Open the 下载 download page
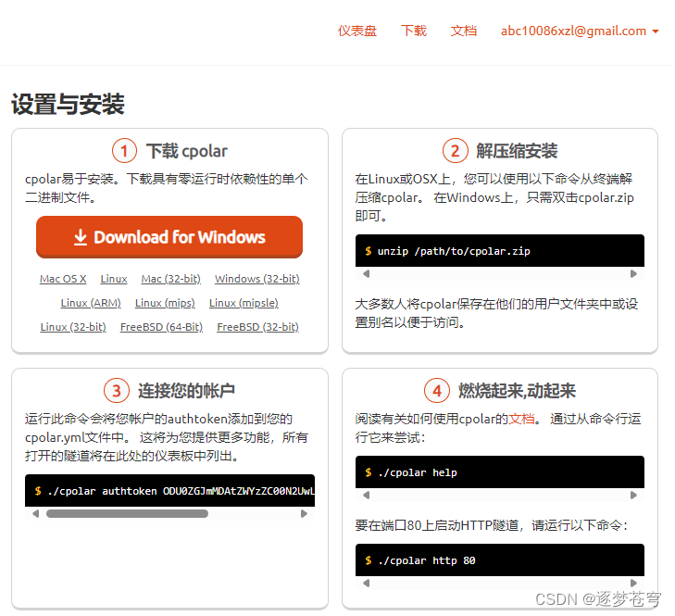 [415, 31]
